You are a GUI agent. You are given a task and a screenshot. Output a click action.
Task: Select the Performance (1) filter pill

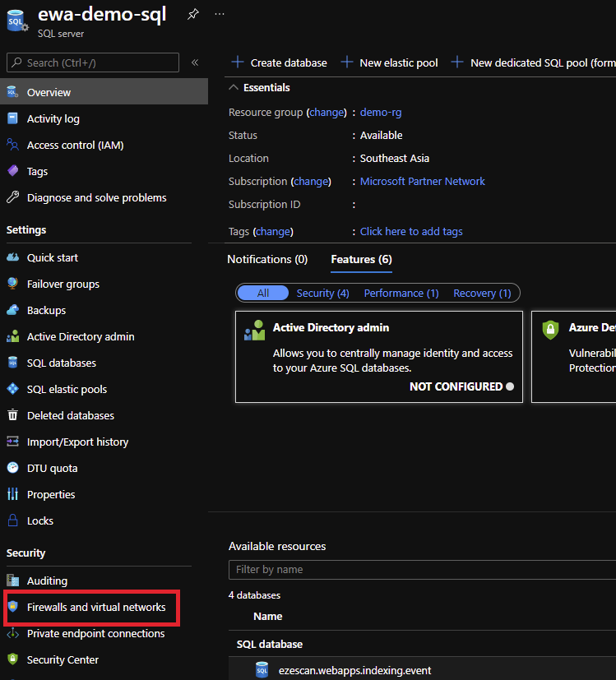pos(401,293)
